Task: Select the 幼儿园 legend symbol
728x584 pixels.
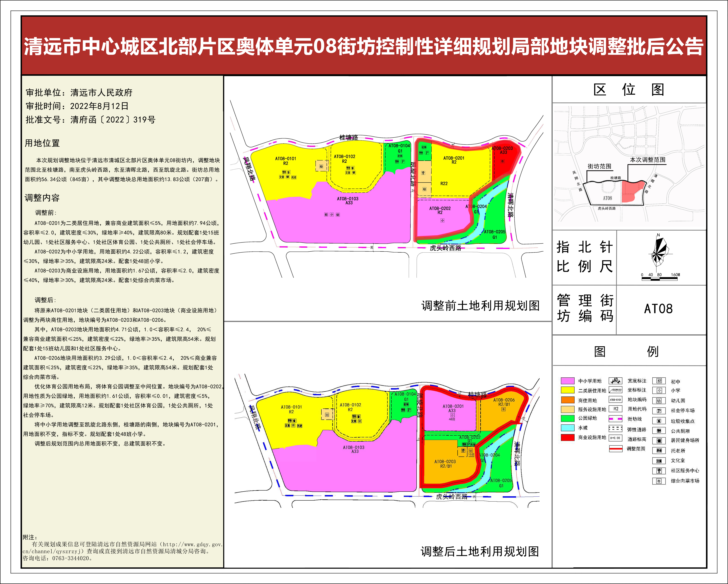Action: point(659,401)
